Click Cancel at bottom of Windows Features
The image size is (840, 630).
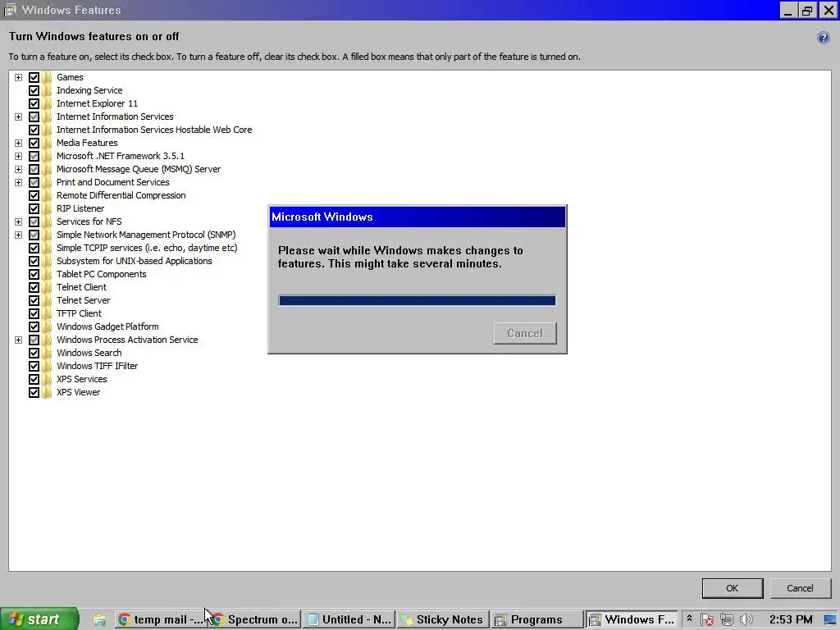click(x=800, y=588)
